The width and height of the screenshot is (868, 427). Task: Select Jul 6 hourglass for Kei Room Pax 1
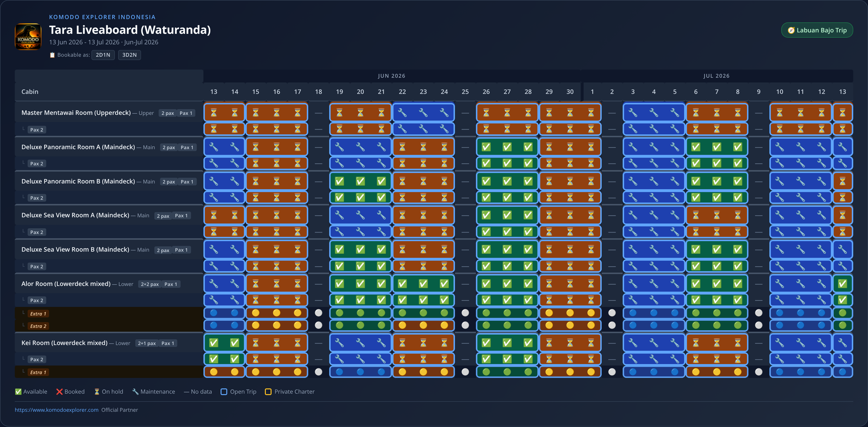696,343
